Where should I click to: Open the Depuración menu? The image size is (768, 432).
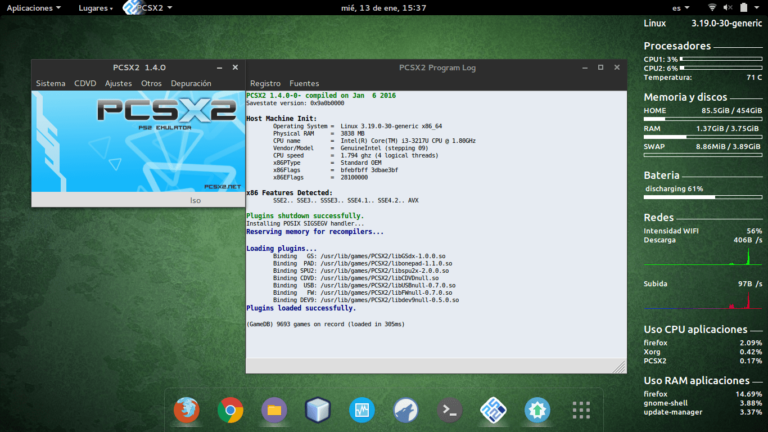point(191,83)
